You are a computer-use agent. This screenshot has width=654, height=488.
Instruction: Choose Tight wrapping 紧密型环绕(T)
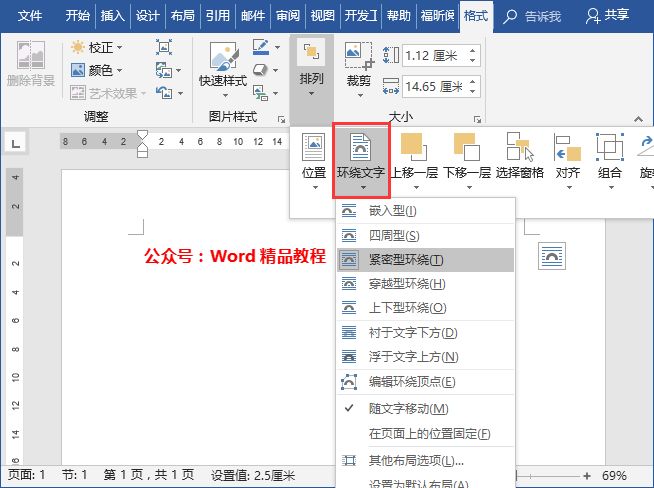tap(425, 260)
